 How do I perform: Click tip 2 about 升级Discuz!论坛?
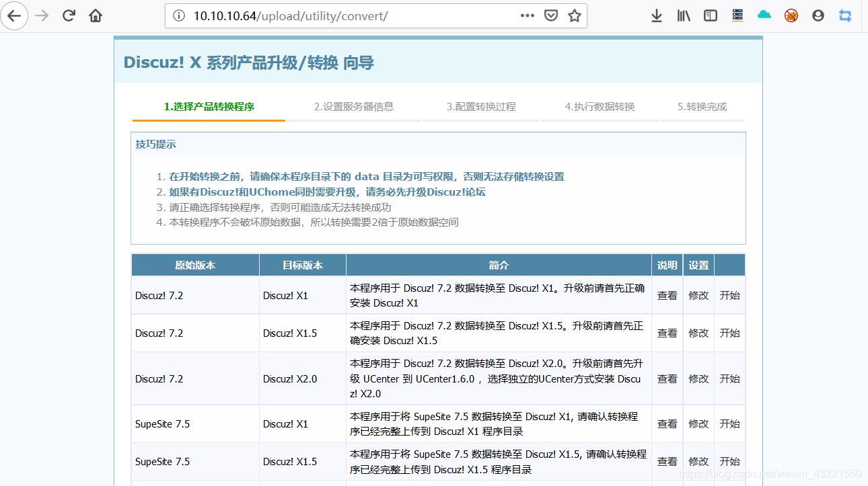coord(327,192)
